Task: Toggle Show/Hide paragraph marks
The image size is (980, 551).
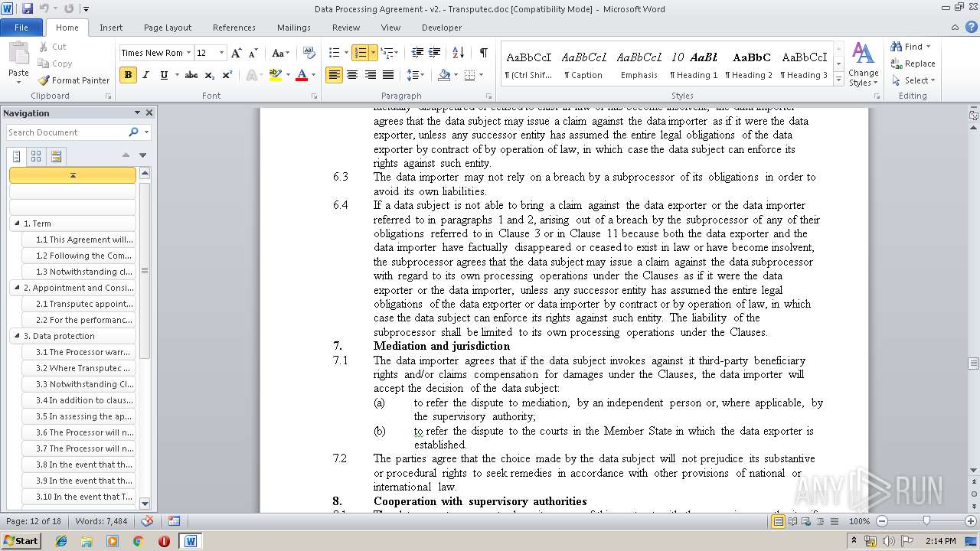Action: pos(484,53)
